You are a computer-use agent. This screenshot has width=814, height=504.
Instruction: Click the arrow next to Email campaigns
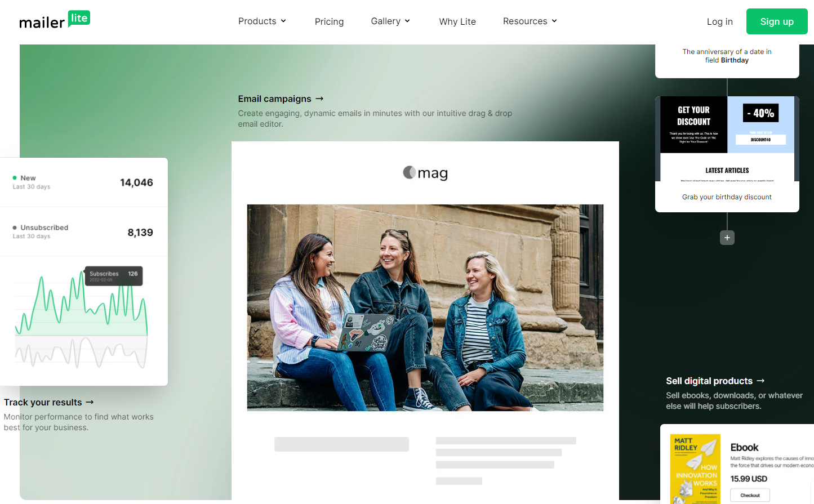320,99
